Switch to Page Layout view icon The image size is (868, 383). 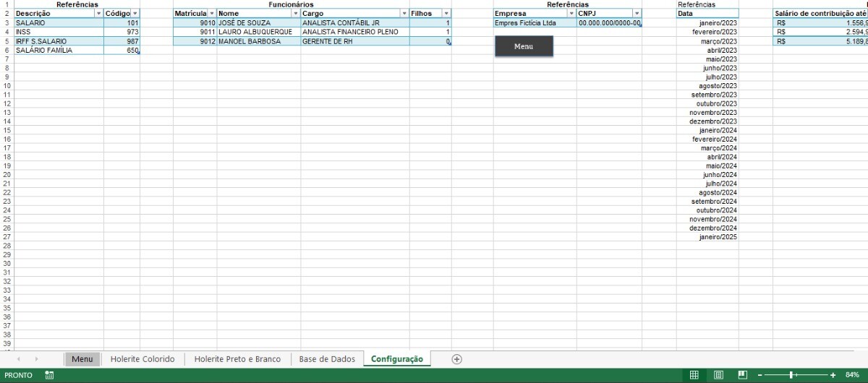[x=719, y=375]
